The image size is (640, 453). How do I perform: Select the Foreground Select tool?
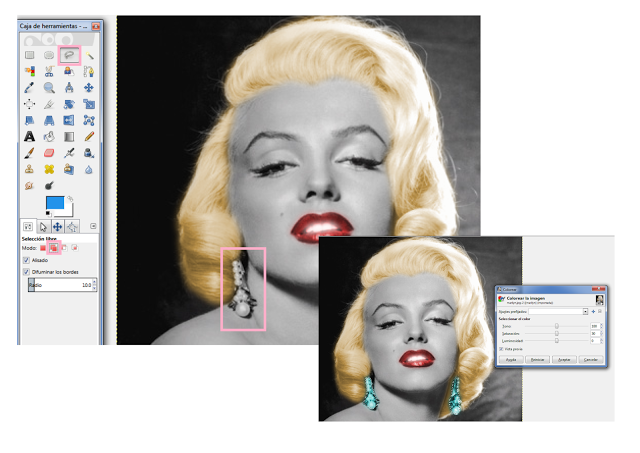coord(69,71)
